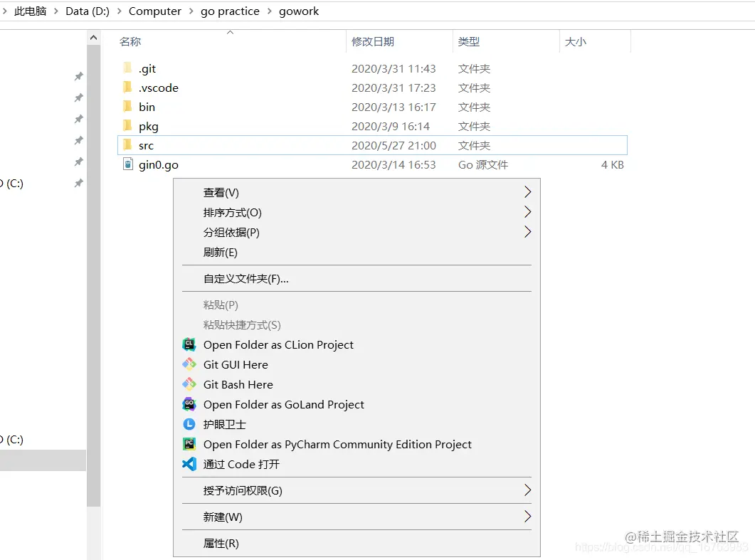Open the 排序方式(O) menu entry
The image size is (755, 560).
pos(357,212)
